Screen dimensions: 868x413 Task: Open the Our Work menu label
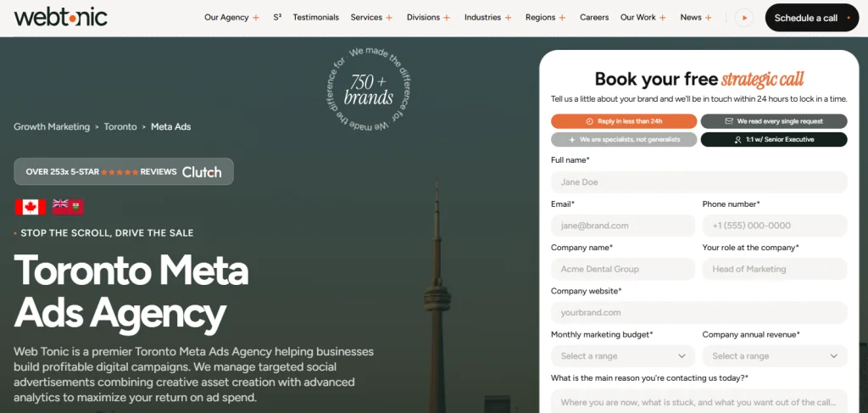coord(637,17)
